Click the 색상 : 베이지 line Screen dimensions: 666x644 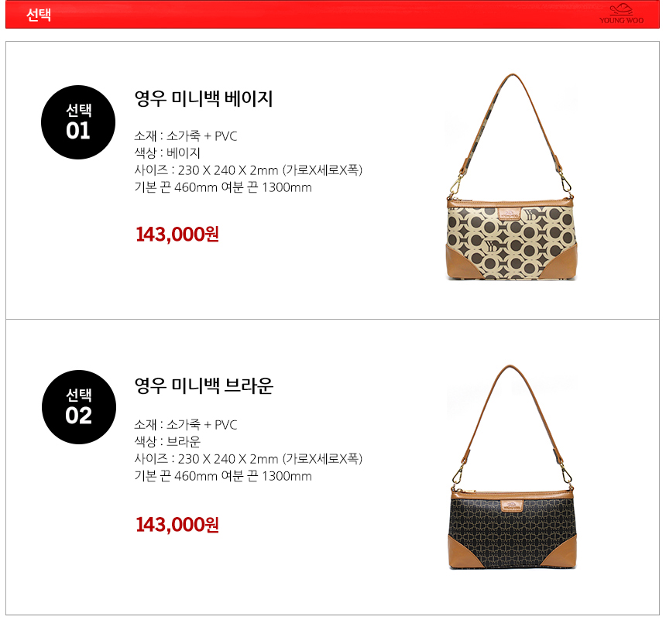167,152
